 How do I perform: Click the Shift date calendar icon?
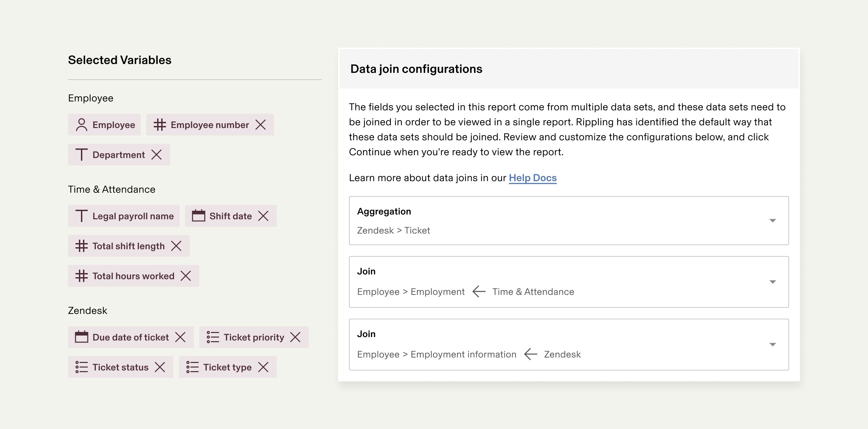(x=198, y=216)
